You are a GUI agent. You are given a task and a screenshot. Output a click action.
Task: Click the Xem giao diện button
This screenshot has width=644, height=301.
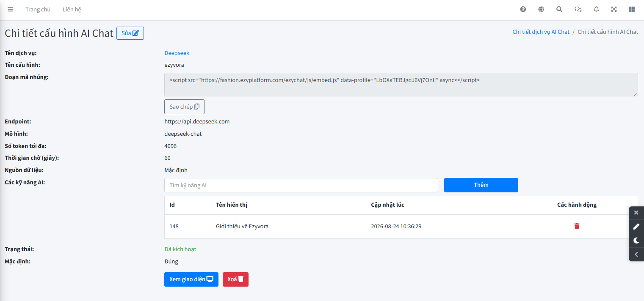click(x=191, y=279)
